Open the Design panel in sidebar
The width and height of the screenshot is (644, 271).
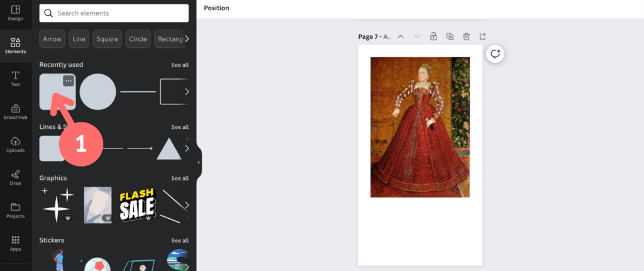15,13
